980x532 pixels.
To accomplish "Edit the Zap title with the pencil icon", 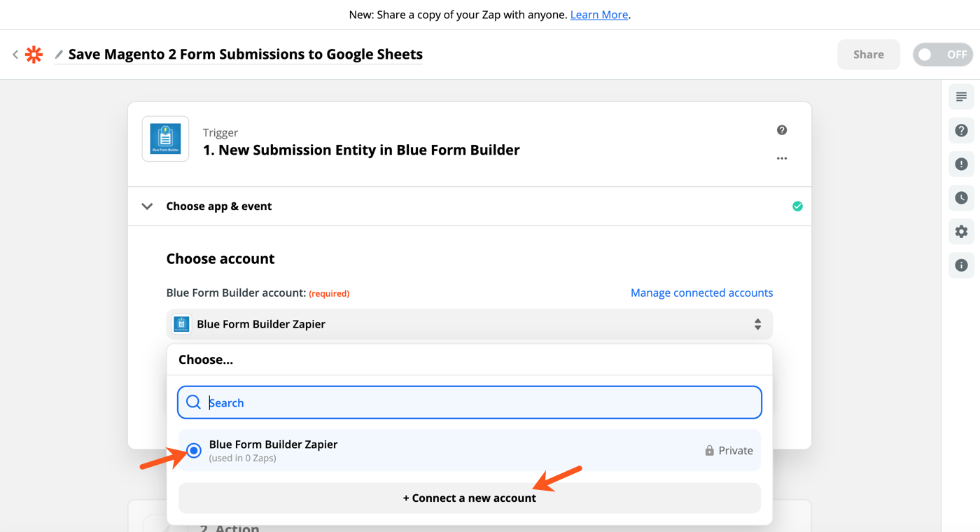I will point(59,54).
